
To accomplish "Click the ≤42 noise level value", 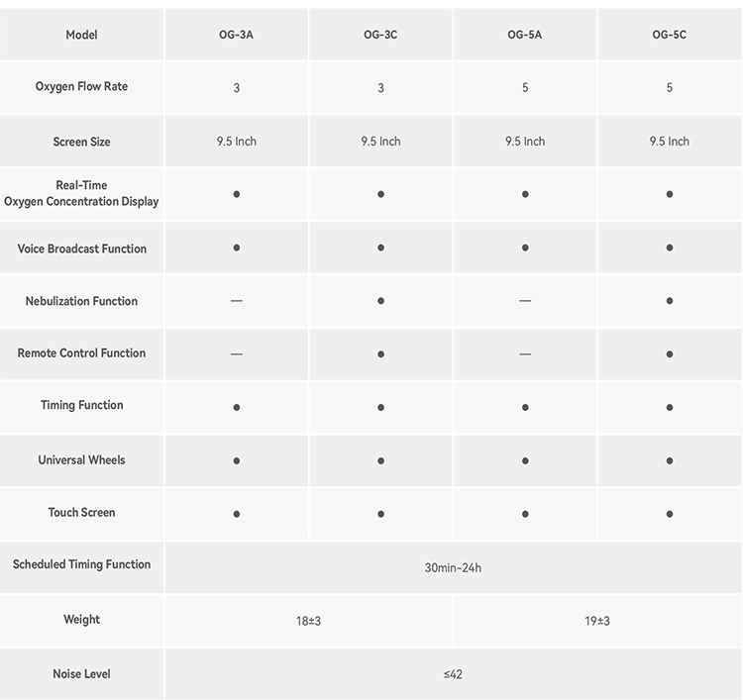I will point(453,674).
